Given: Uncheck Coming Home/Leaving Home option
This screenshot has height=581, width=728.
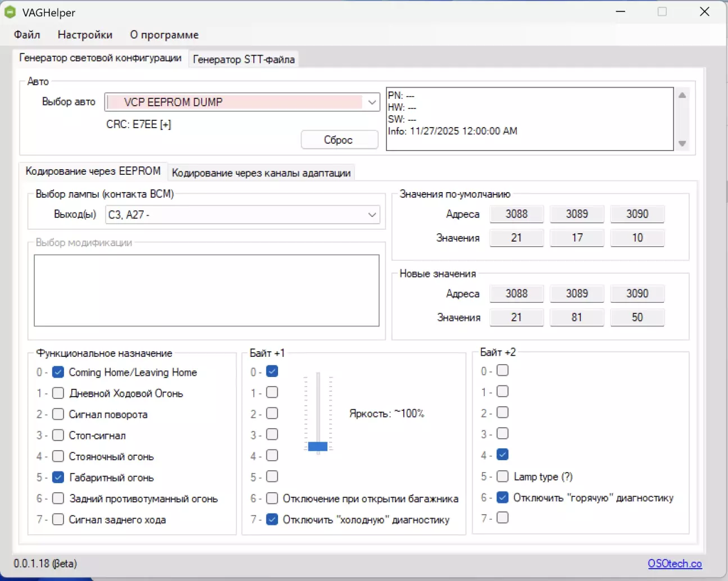Looking at the screenshot, I should 58,372.
